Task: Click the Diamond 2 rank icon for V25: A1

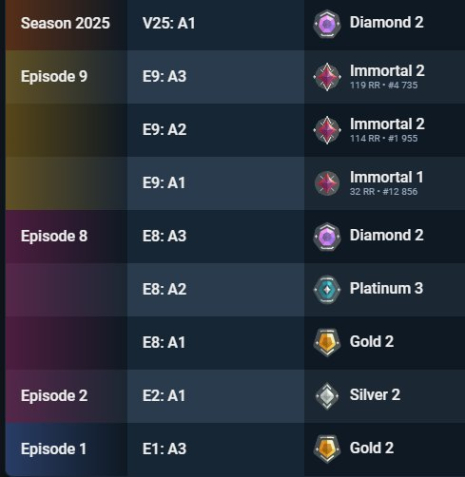Action: [x=327, y=24]
